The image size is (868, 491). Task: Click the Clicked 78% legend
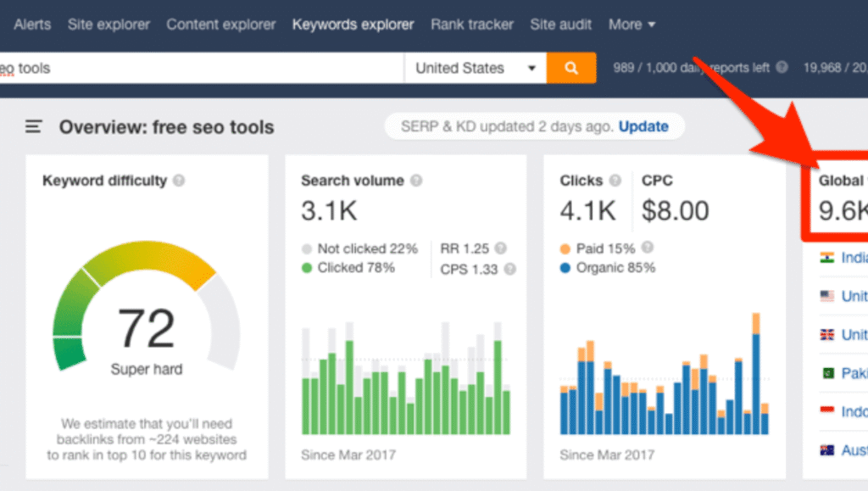pyautogui.click(x=348, y=268)
